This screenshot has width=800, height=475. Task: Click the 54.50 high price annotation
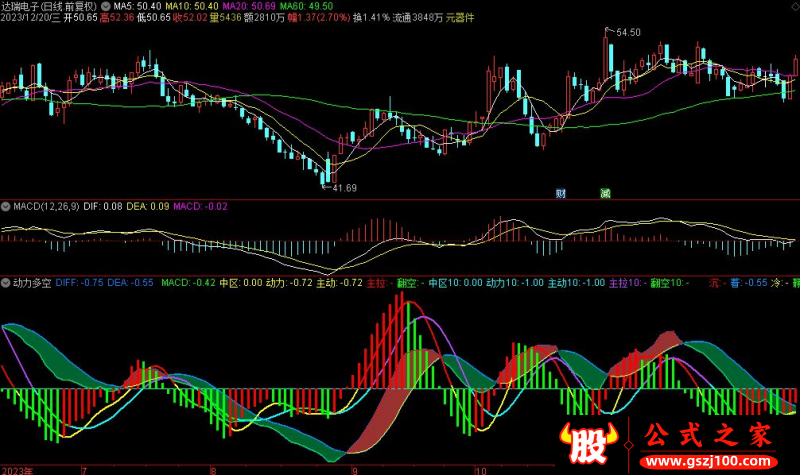click(x=628, y=33)
